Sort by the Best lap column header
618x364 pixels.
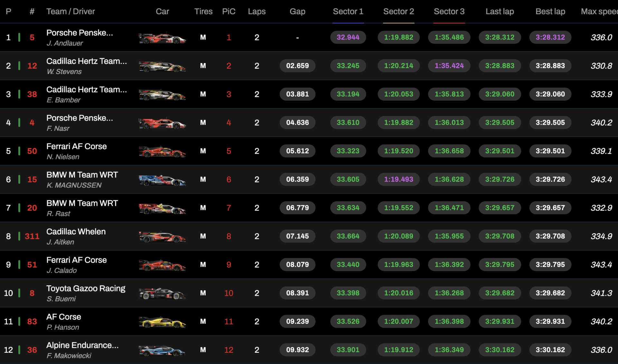550,12
